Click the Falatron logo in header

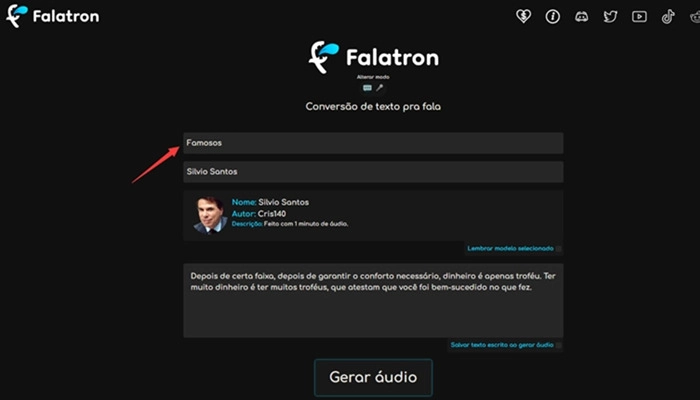coord(53,16)
